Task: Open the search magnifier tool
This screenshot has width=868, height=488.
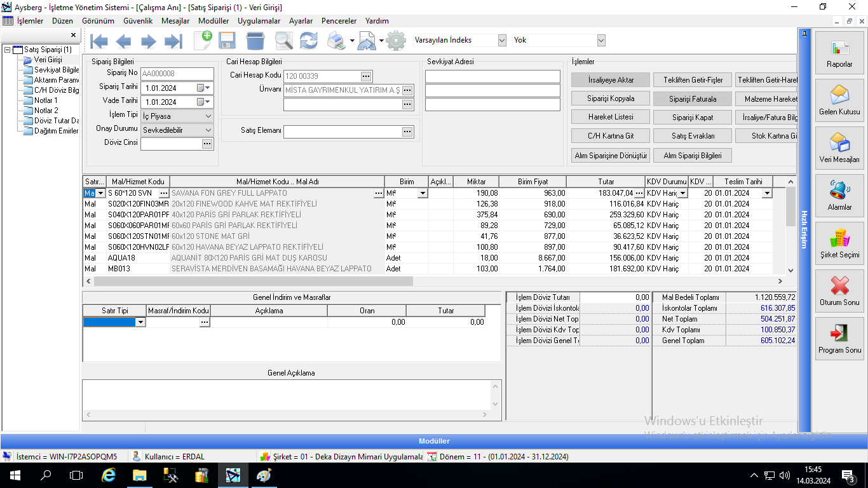Action: pyautogui.click(x=283, y=41)
